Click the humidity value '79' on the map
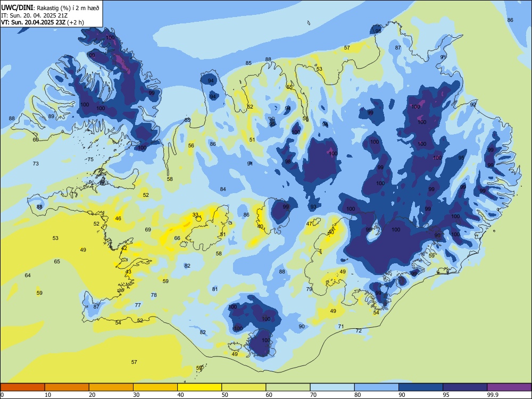 click(x=309, y=289)
